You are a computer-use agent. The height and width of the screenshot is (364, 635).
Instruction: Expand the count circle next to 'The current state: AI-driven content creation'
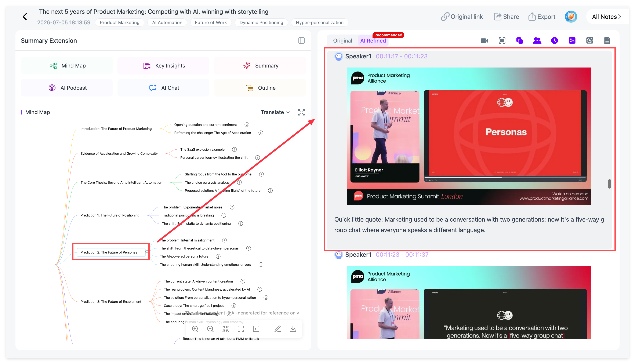click(243, 281)
